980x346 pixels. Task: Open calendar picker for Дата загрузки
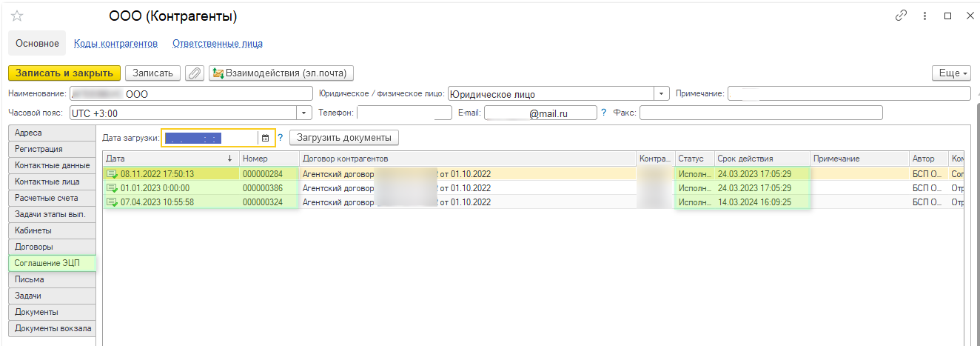click(265, 138)
